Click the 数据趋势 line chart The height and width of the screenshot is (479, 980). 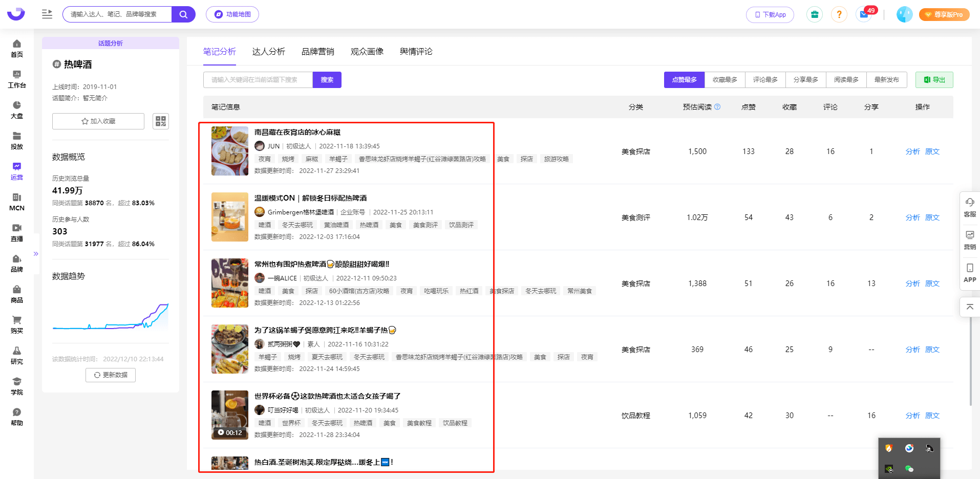111,317
